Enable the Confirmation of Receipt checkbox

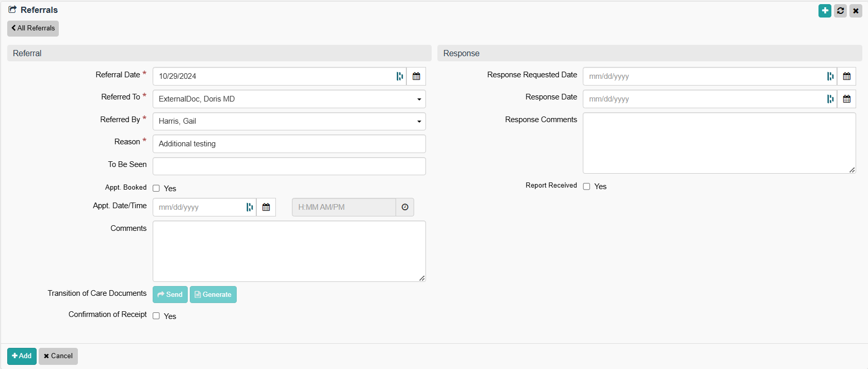156,316
